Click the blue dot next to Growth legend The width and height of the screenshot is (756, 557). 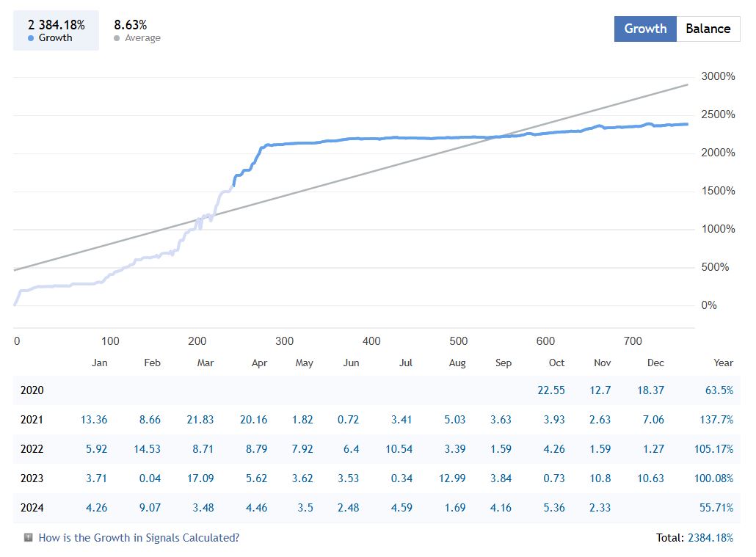(31, 38)
